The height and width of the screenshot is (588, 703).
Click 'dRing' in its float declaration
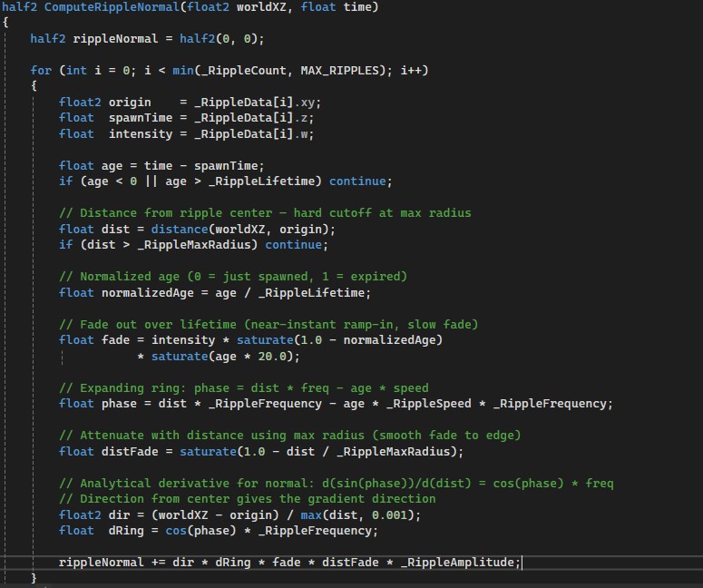pyautogui.click(x=126, y=531)
